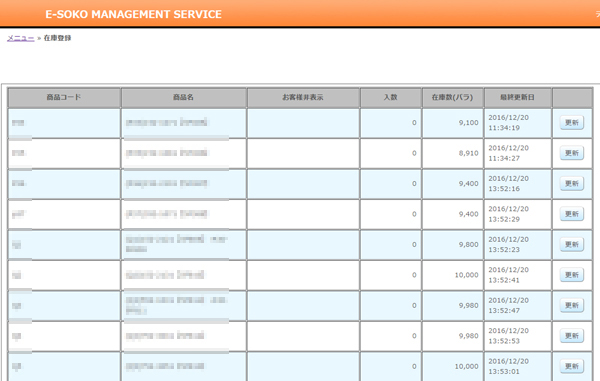Click 更新 button for 11:34:27 row
The width and height of the screenshot is (600, 381).
(x=572, y=153)
